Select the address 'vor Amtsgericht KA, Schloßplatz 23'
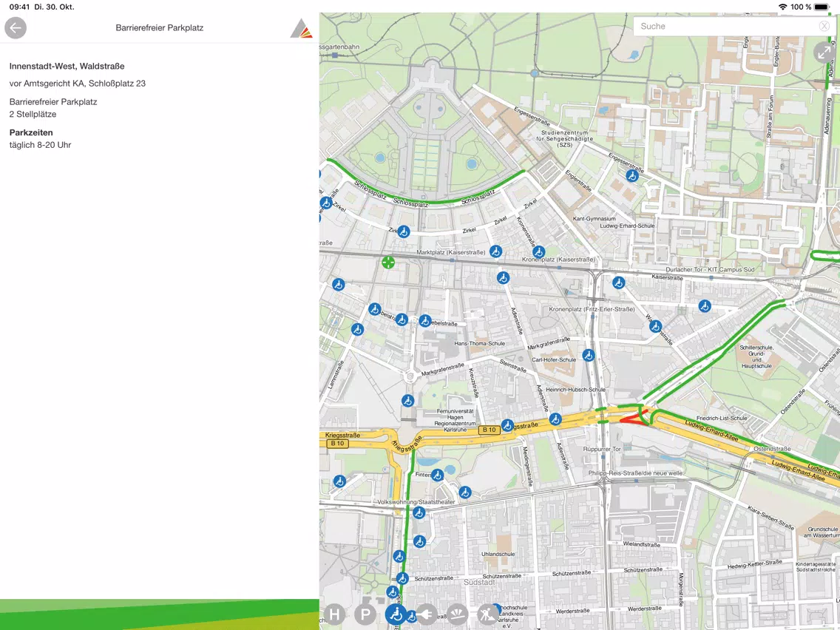The width and height of the screenshot is (840, 630). click(x=78, y=84)
